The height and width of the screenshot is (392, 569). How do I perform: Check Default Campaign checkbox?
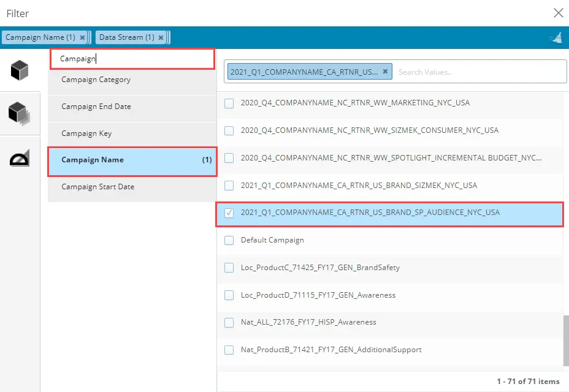[x=229, y=241]
